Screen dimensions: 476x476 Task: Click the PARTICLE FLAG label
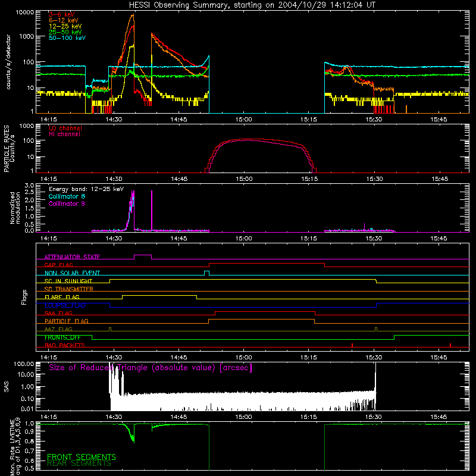[x=67, y=321]
